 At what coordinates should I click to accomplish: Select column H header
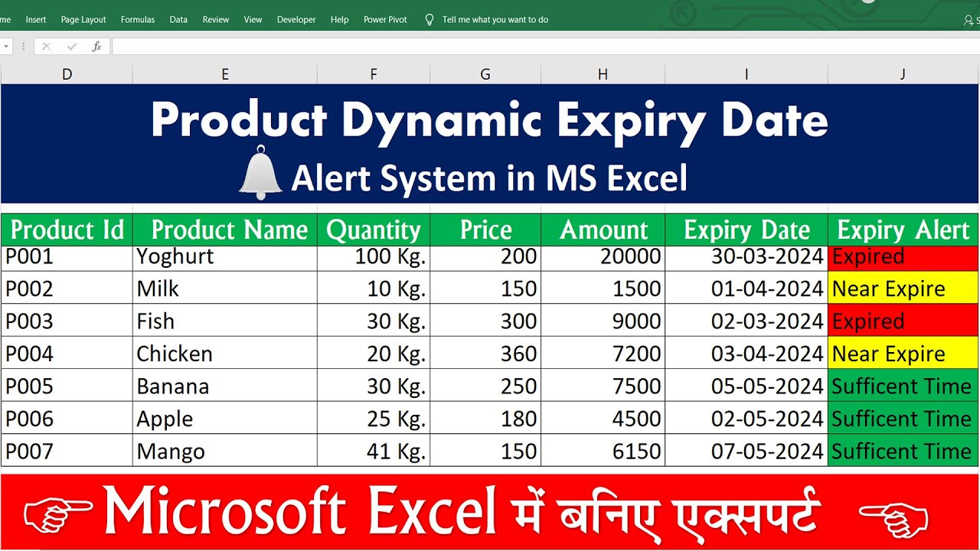coord(603,74)
